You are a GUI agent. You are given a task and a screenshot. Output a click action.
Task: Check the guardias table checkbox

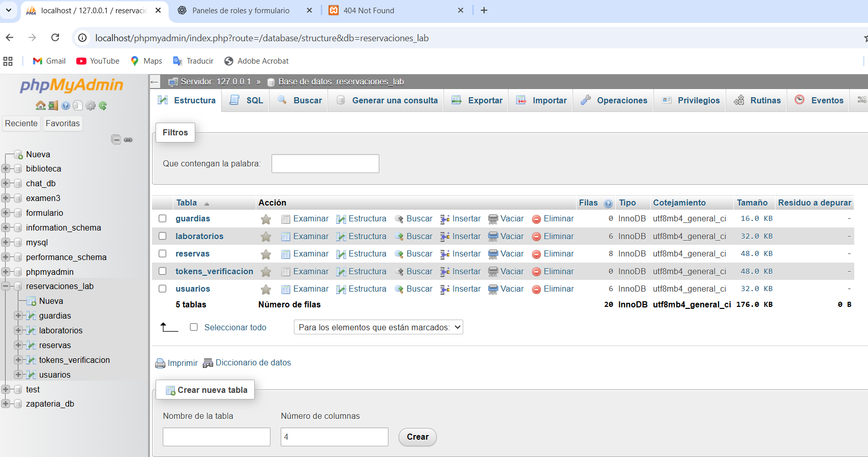163,218
